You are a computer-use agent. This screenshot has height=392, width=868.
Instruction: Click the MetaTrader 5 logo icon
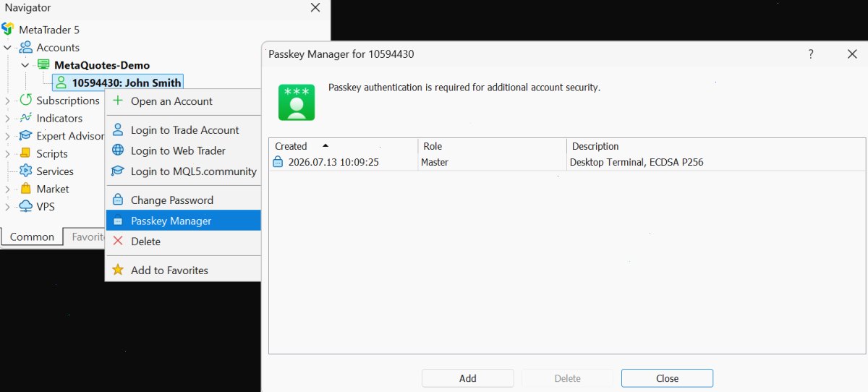[8, 30]
